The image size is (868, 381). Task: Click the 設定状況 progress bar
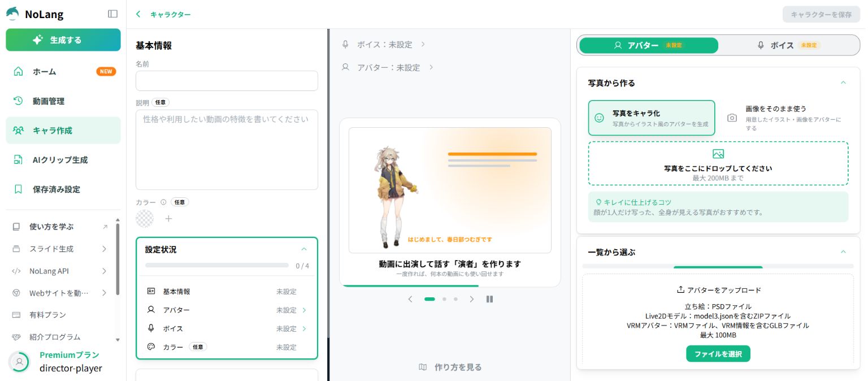click(x=216, y=265)
